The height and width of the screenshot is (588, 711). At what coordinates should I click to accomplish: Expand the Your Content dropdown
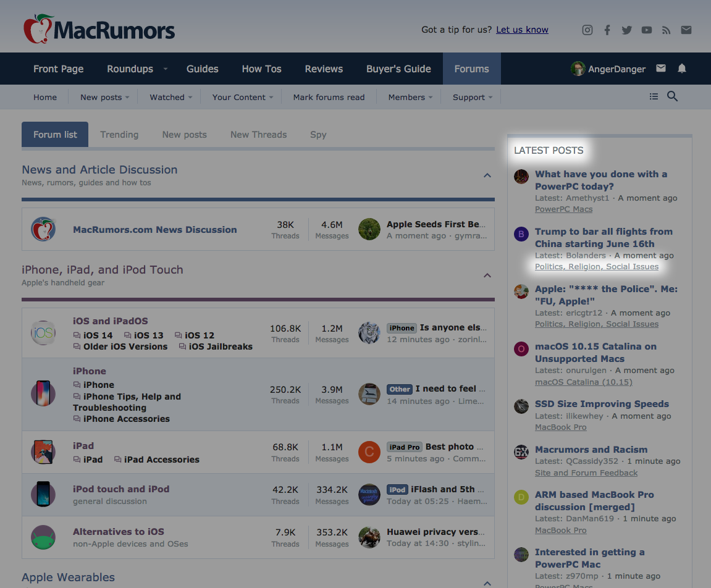271,98
